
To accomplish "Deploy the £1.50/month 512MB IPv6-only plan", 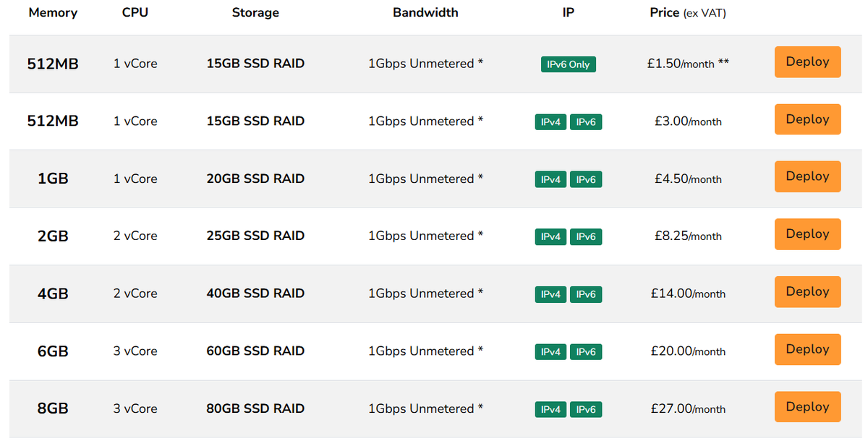I will (807, 62).
